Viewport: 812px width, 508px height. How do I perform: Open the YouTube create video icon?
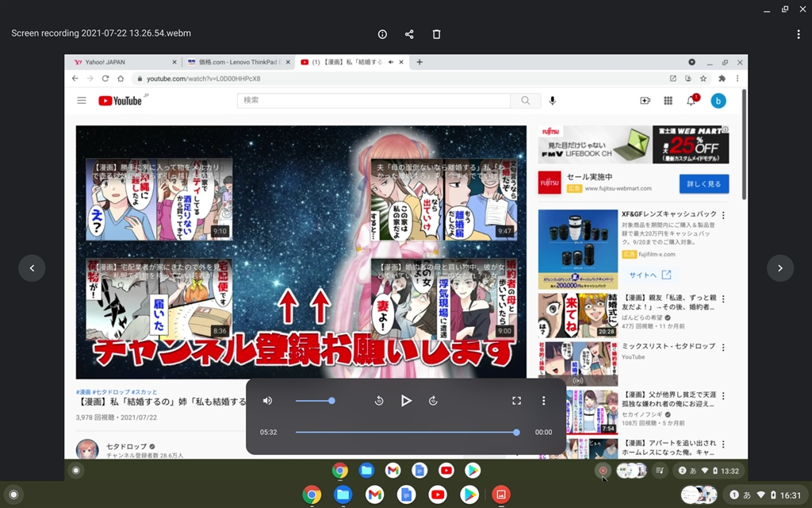[x=645, y=101]
